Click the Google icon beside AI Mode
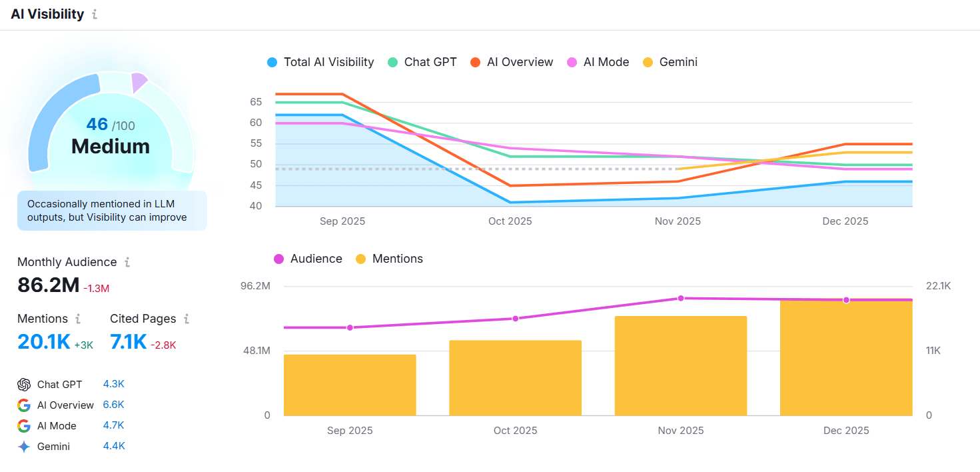The width and height of the screenshot is (980, 472). tap(24, 425)
